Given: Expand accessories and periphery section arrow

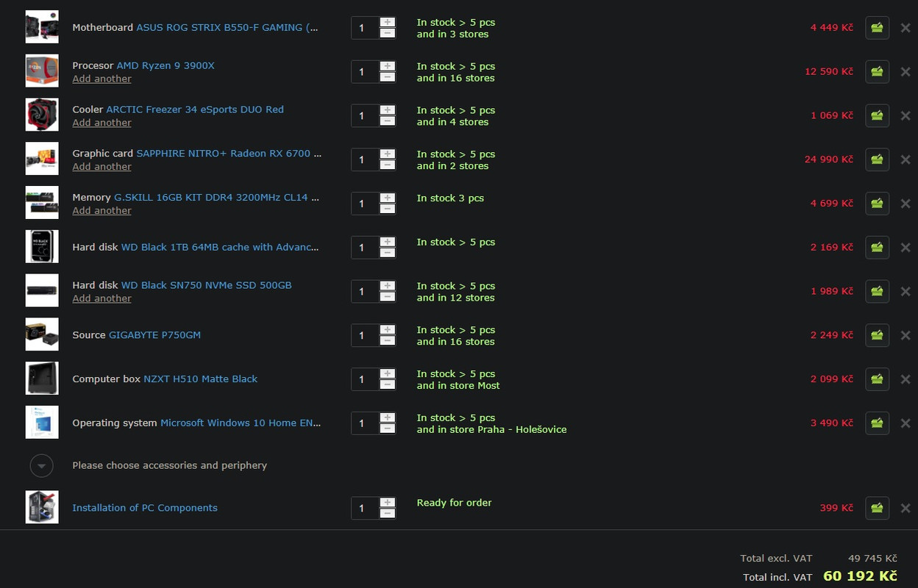Looking at the screenshot, I should click(42, 465).
